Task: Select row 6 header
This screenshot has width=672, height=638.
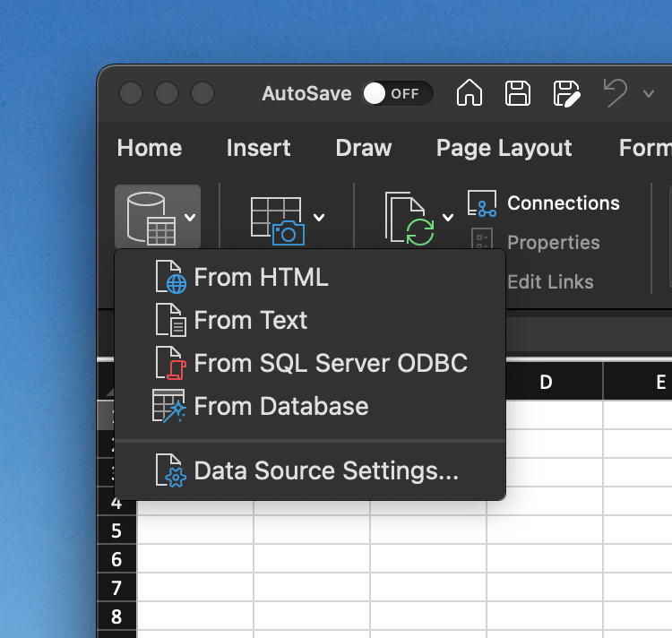Action: coord(116,559)
